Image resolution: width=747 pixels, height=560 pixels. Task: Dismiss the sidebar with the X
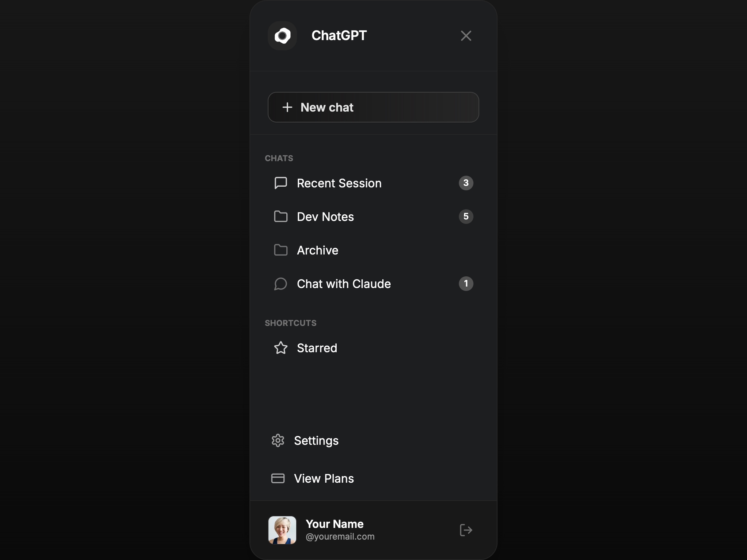coord(466,35)
